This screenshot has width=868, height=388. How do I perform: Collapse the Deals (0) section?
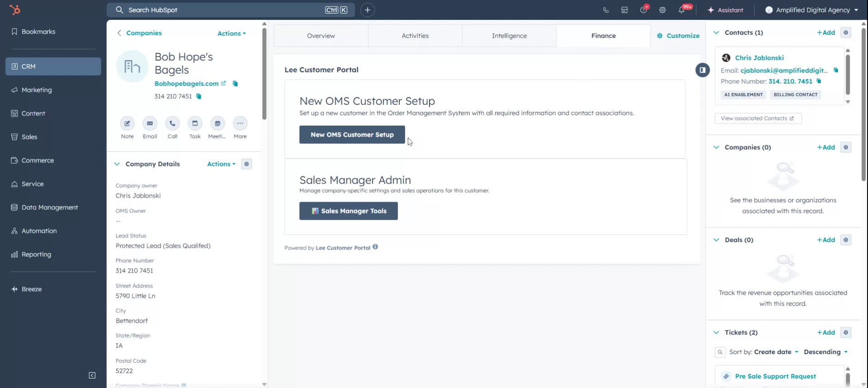click(716, 240)
